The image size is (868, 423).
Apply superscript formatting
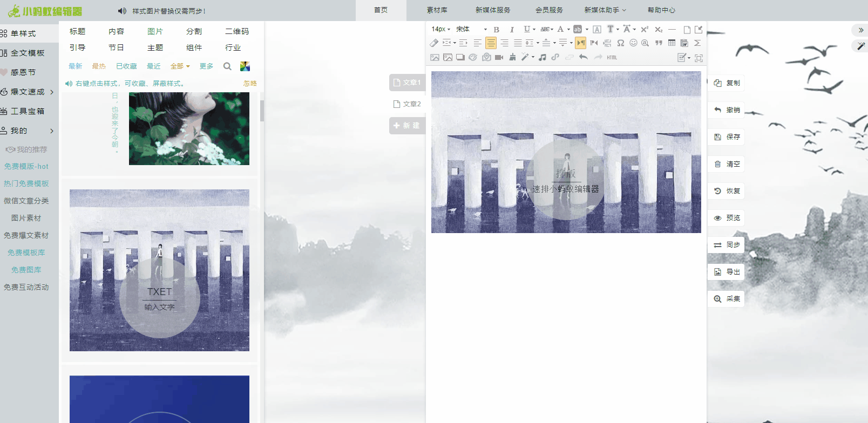coord(645,29)
